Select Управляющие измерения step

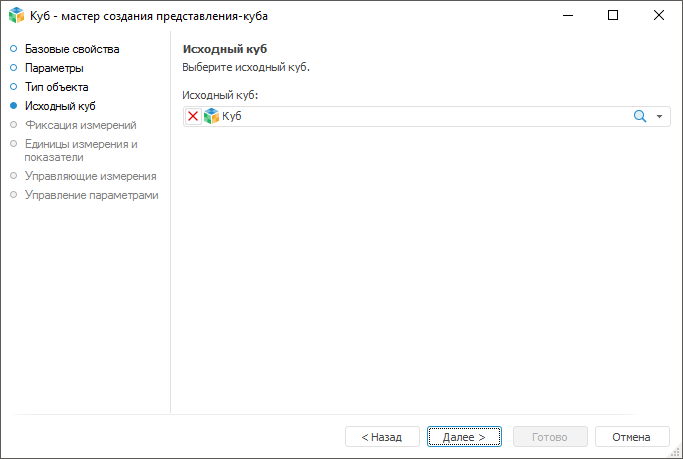pyautogui.click(x=90, y=176)
